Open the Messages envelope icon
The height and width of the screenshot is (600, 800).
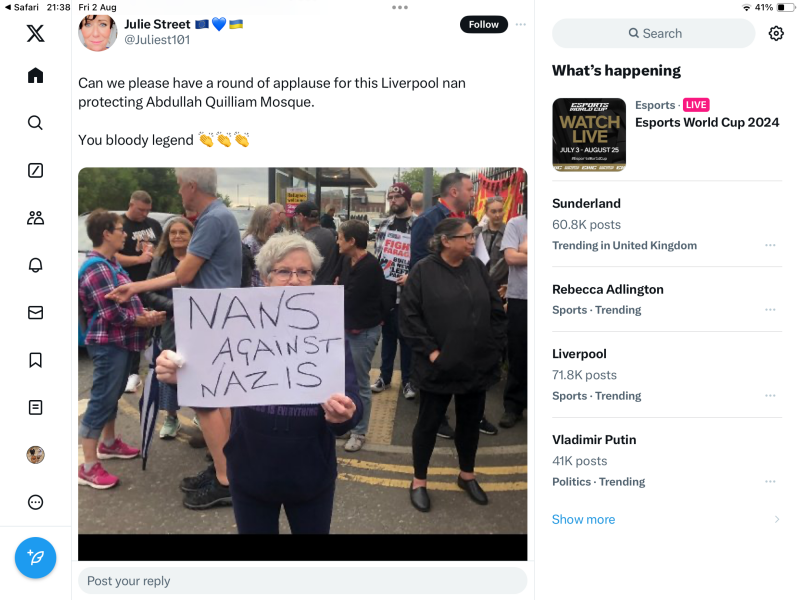pyautogui.click(x=35, y=312)
